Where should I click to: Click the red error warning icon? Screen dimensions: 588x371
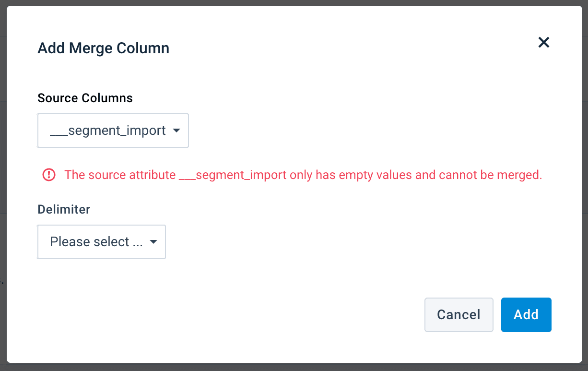click(49, 175)
